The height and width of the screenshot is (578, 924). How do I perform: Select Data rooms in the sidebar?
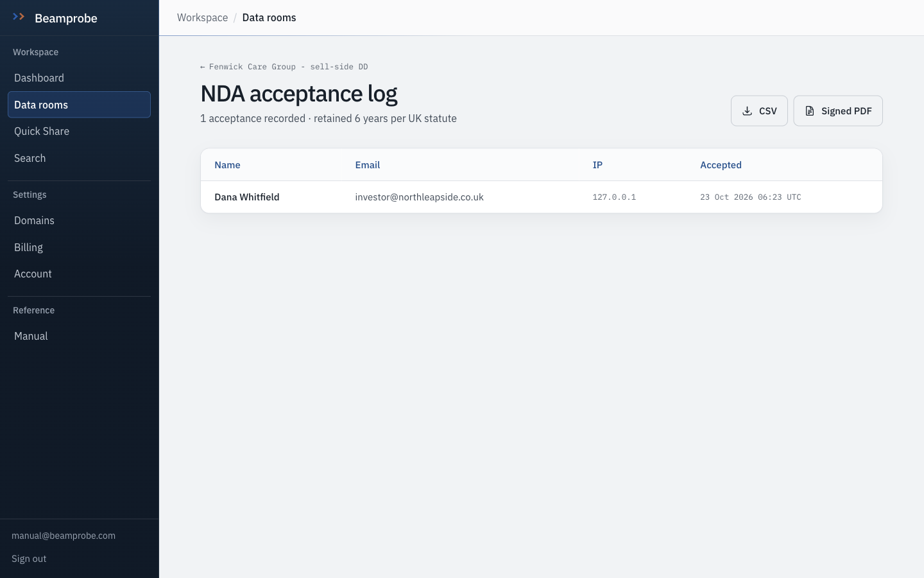[79, 105]
